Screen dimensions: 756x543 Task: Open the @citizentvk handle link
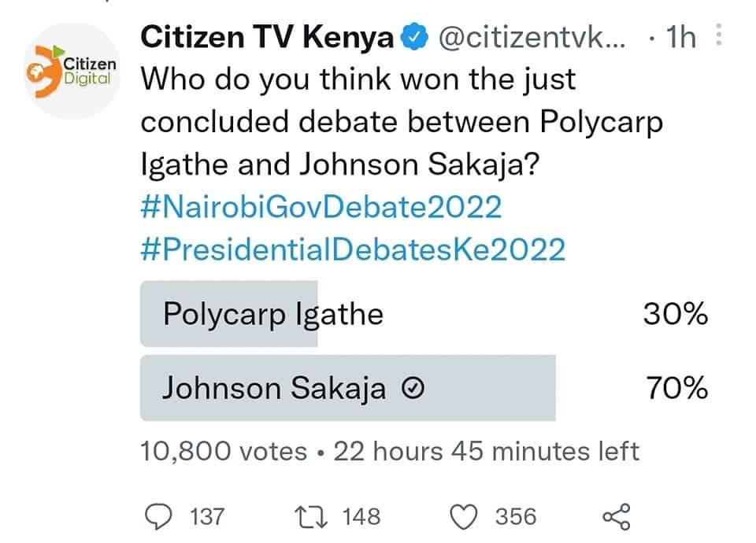[x=532, y=38]
